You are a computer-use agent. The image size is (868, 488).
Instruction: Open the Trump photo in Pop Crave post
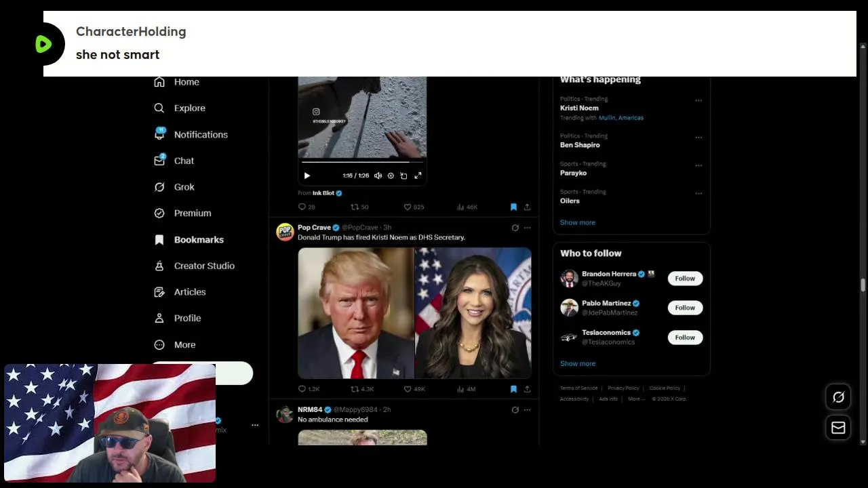356,312
